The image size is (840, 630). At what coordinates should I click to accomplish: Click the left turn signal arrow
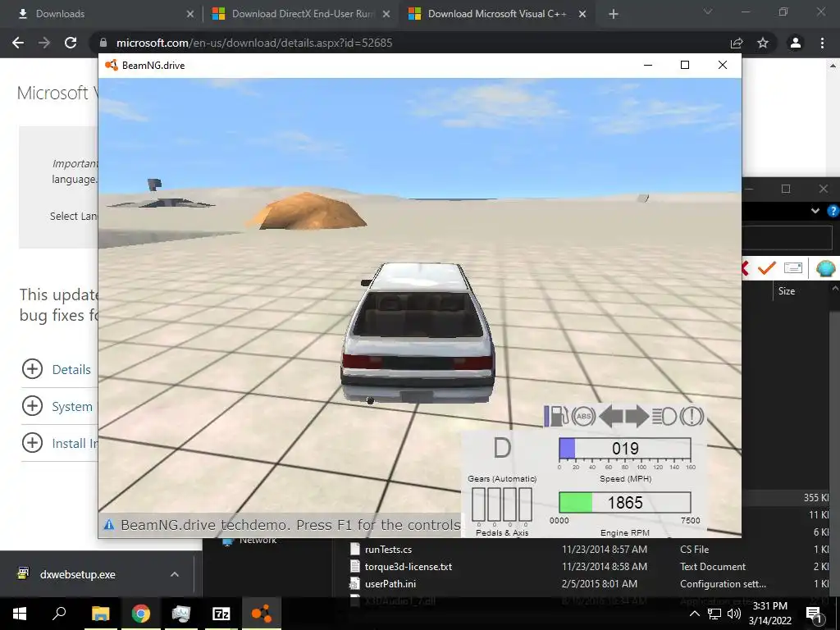pos(610,416)
